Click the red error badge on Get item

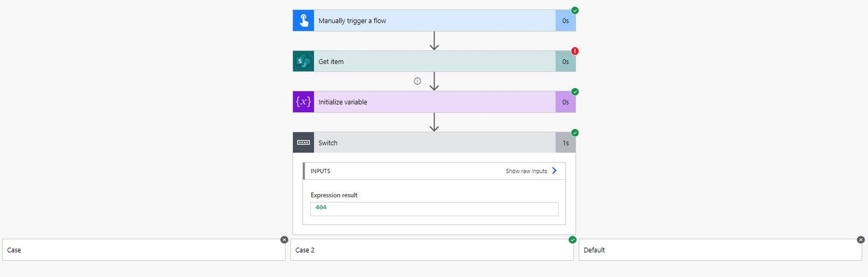pyautogui.click(x=575, y=51)
